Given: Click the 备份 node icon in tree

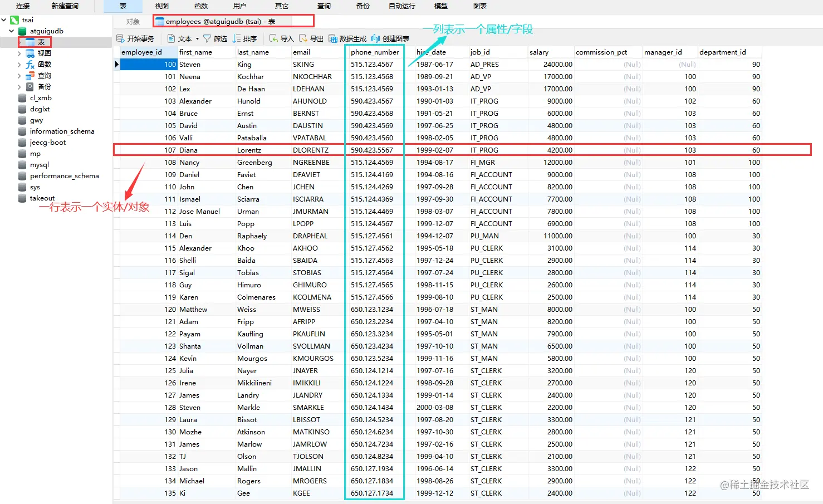Looking at the screenshot, I should click(x=31, y=87).
